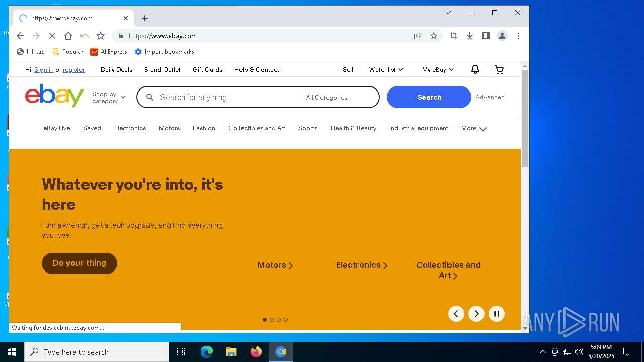Open Windows Start menu
This screenshot has height=362, width=644.
coord(12,352)
